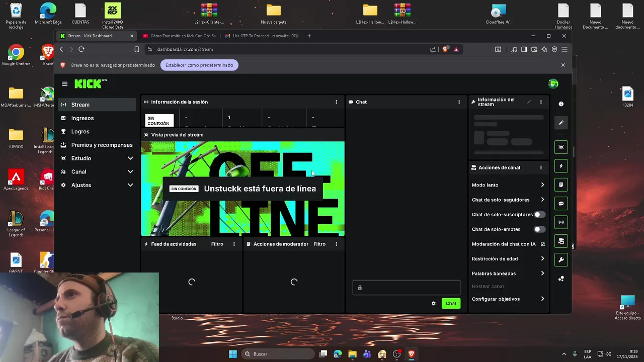Screen dimensions: 644x362
Task: Select Logros in left sidebar
Action: (97, 131)
